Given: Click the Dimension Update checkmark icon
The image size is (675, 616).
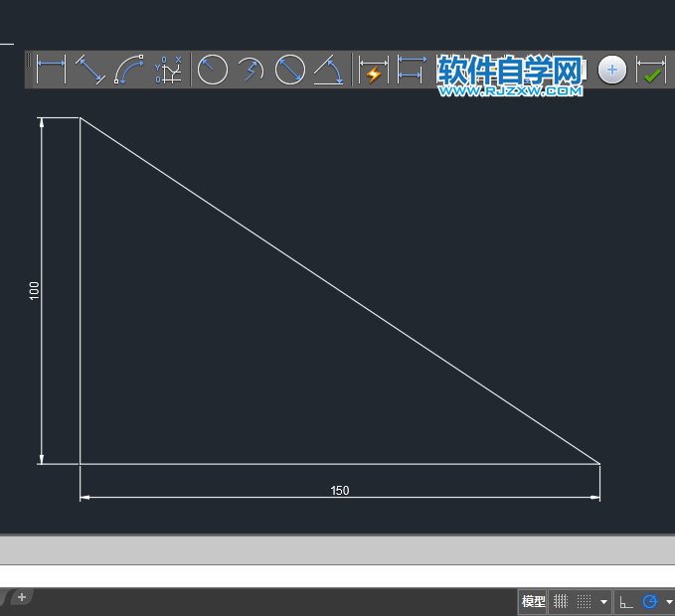Looking at the screenshot, I should [651, 70].
